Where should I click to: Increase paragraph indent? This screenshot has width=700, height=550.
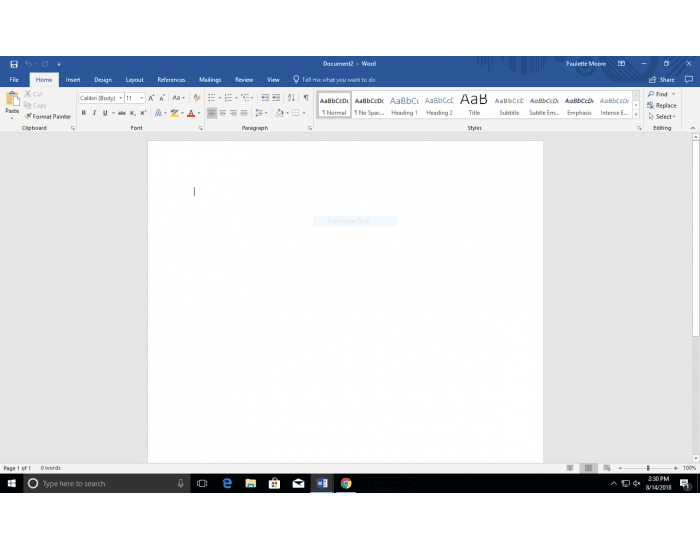pos(276,98)
